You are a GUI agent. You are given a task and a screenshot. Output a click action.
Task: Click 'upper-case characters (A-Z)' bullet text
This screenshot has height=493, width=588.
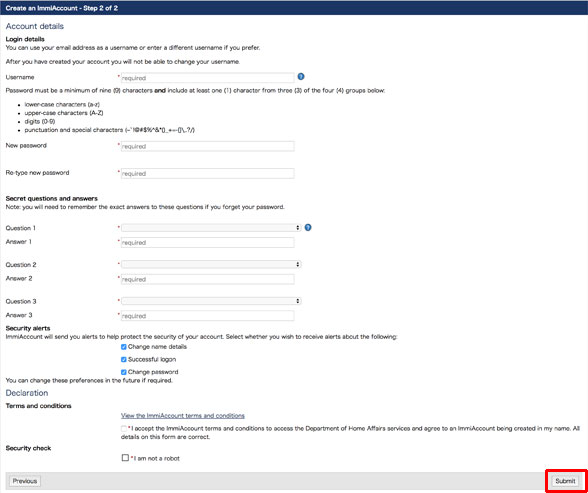64,113
